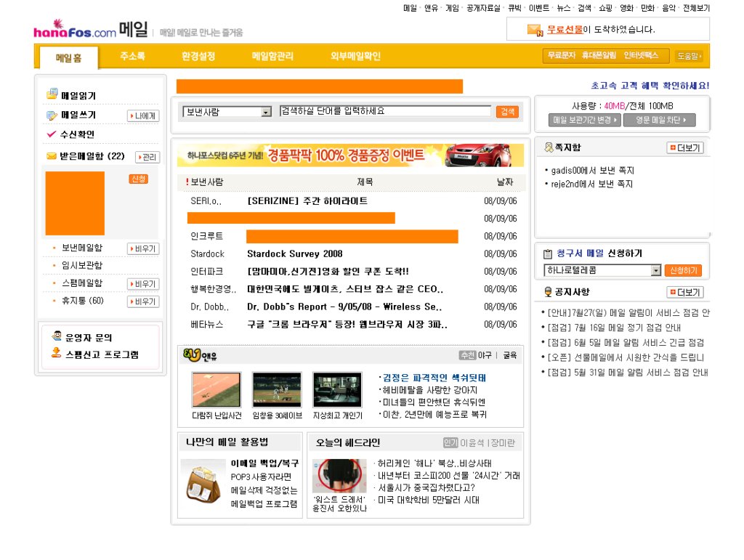The height and width of the screenshot is (560, 744).
Task: Open mail 'Dr. Dobb's Report - 9/05/08'
Action: [x=344, y=307]
